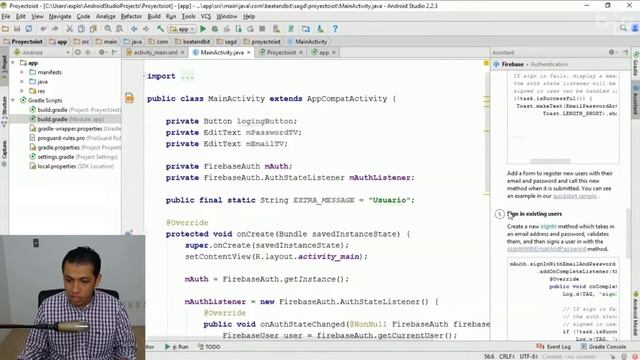
Task: Click the Copy toolbar icon
Action: [x=81, y=29]
